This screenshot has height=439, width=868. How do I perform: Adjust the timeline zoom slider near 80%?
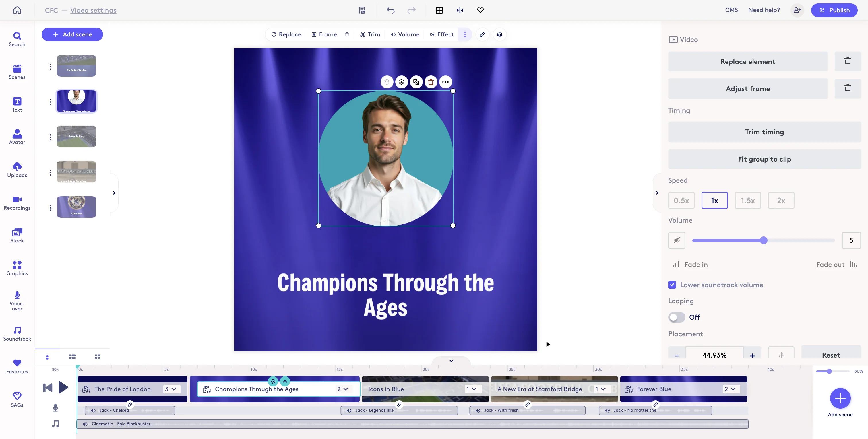coord(830,371)
